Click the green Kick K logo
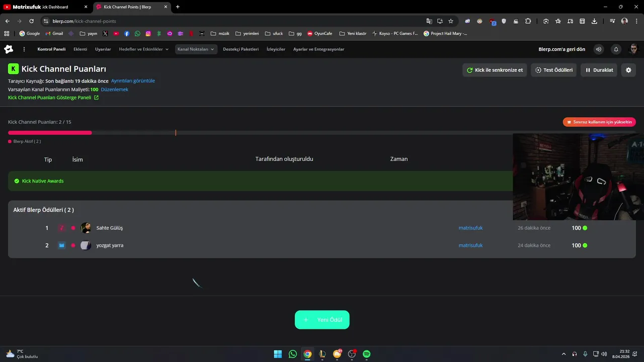Viewport: 644px width, 362px height. click(14, 69)
